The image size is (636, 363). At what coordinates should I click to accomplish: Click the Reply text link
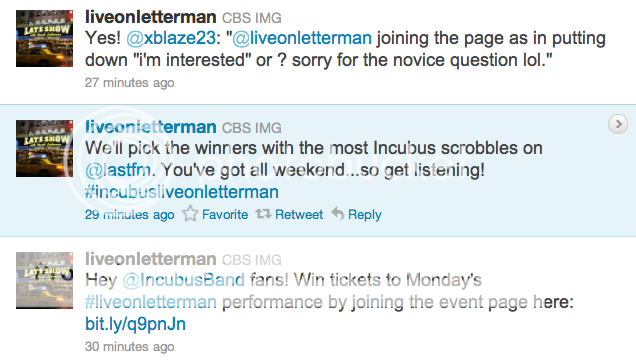pos(365,215)
